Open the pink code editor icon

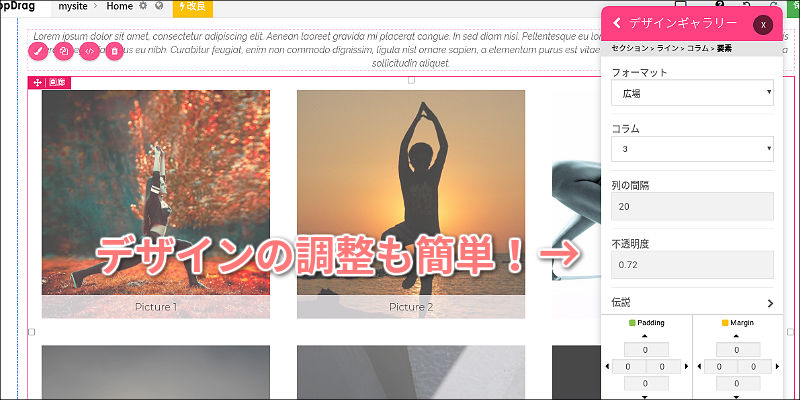[x=90, y=51]
